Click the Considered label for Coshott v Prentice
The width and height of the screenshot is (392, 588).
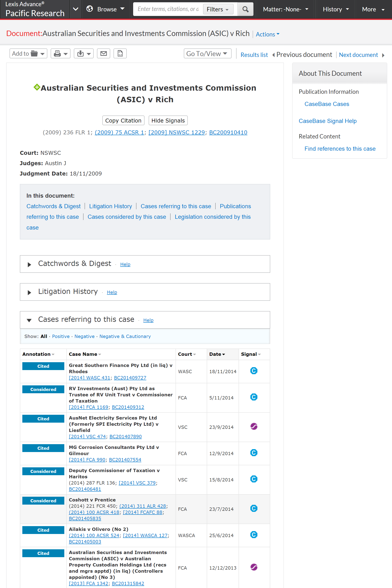pos(43,501)
